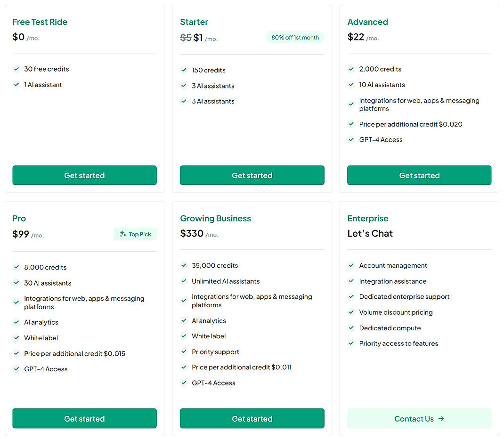Click the checkmark beside Dedicated compute in Enterprise
The image size is (504, 439).
(351, 328)
